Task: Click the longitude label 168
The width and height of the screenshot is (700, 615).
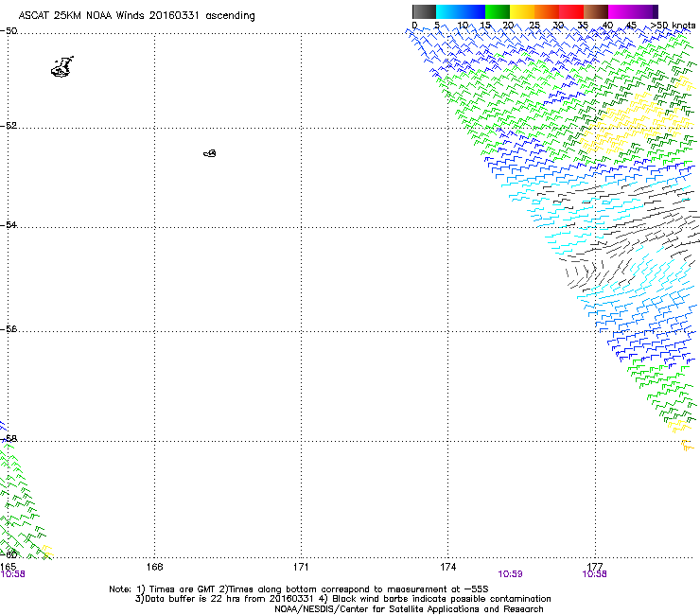Action: pos(154,567)
